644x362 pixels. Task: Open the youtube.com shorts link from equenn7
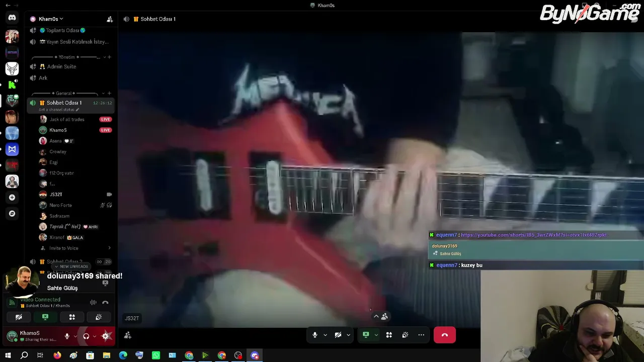(534, 235)
